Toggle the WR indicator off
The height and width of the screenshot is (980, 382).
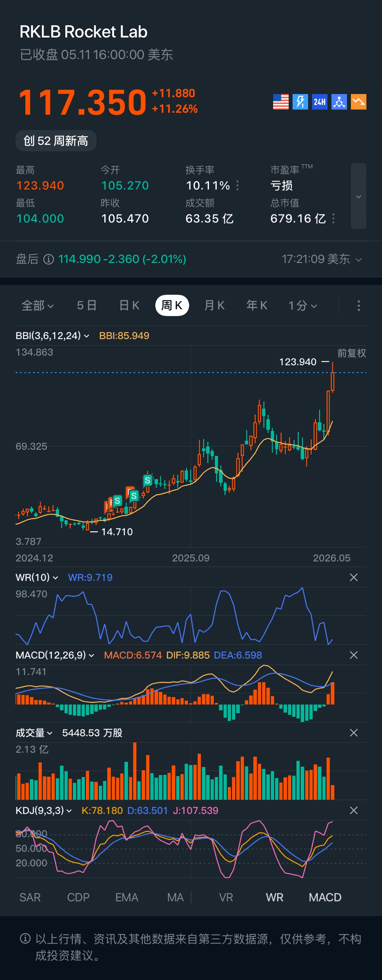275,897
